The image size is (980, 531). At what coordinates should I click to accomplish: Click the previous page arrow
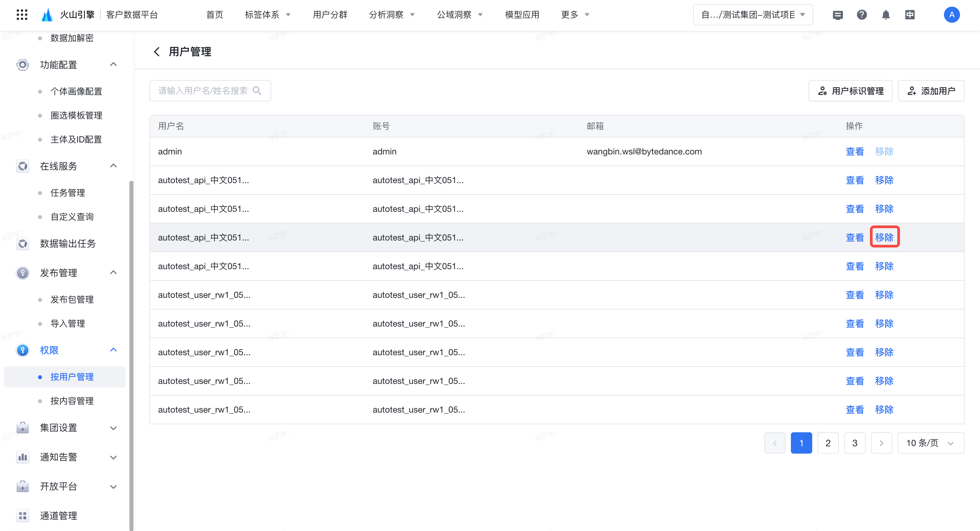[775, 443]
